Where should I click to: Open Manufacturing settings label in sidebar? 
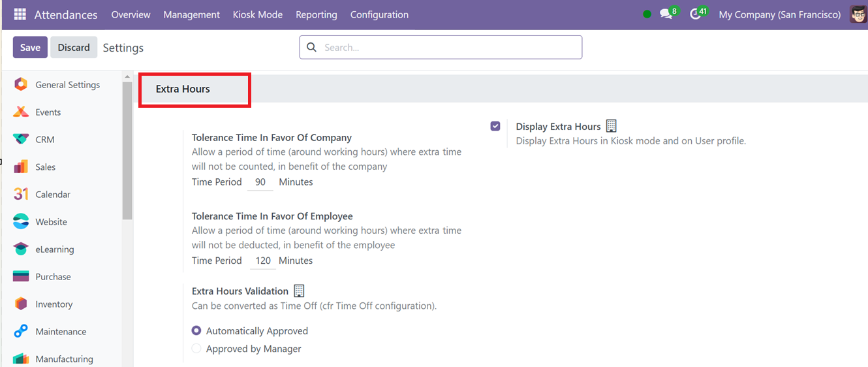[x=64, y=359]
